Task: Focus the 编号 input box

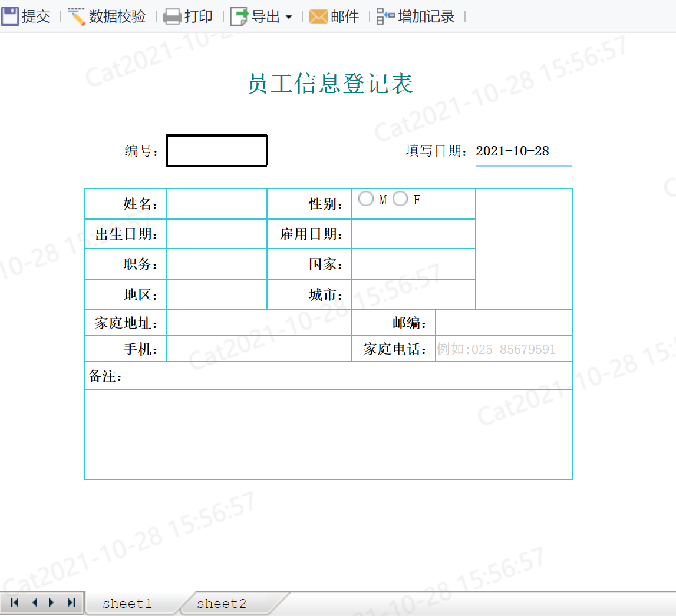Action: tap(217, 151)
